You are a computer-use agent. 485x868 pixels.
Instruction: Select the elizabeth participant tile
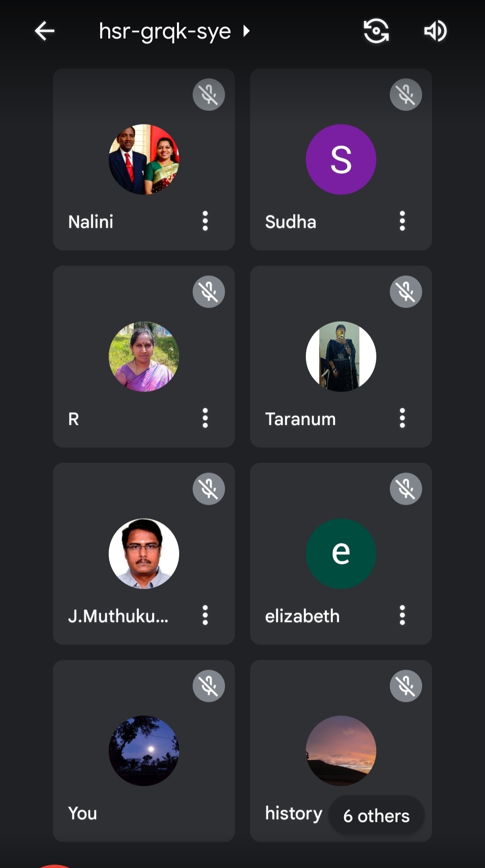coord(341,554)
